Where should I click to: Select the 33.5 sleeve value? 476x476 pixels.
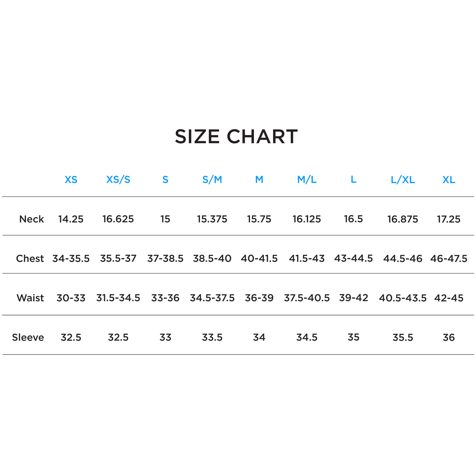click(212, 337)
